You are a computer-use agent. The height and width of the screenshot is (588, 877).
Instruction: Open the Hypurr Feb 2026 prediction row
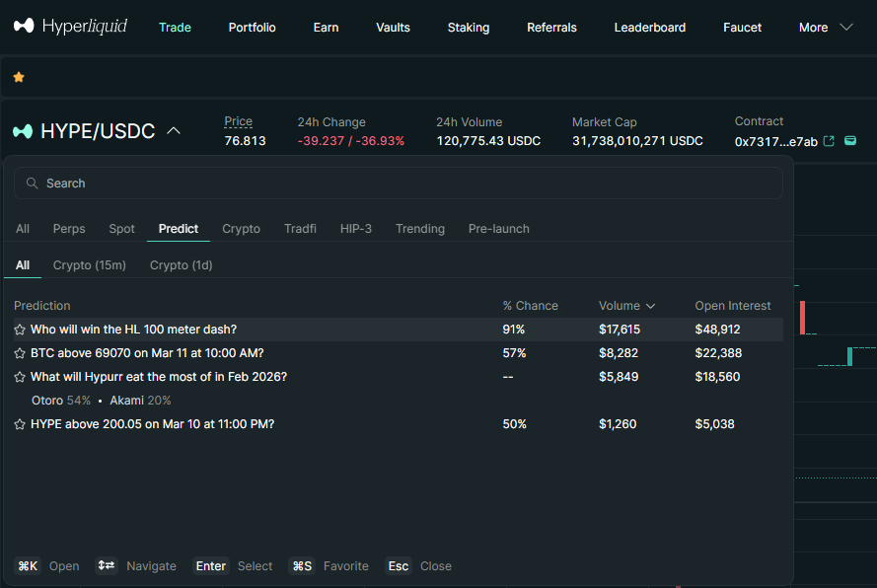pos(399,377)
